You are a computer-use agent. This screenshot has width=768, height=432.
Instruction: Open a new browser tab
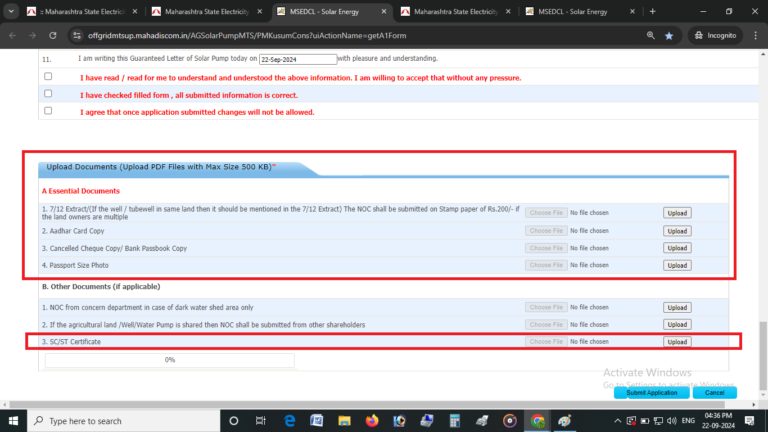pyautogui.click(x=653, y=11)
